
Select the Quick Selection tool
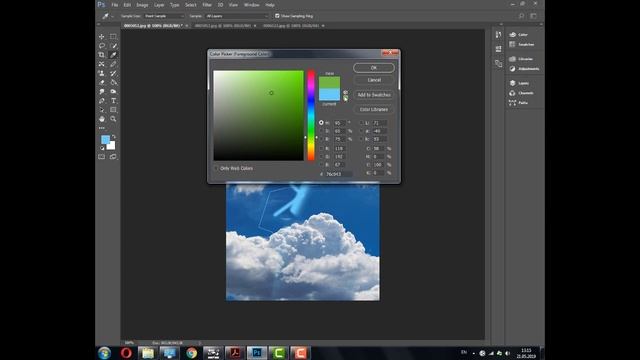tap(113, 46)
